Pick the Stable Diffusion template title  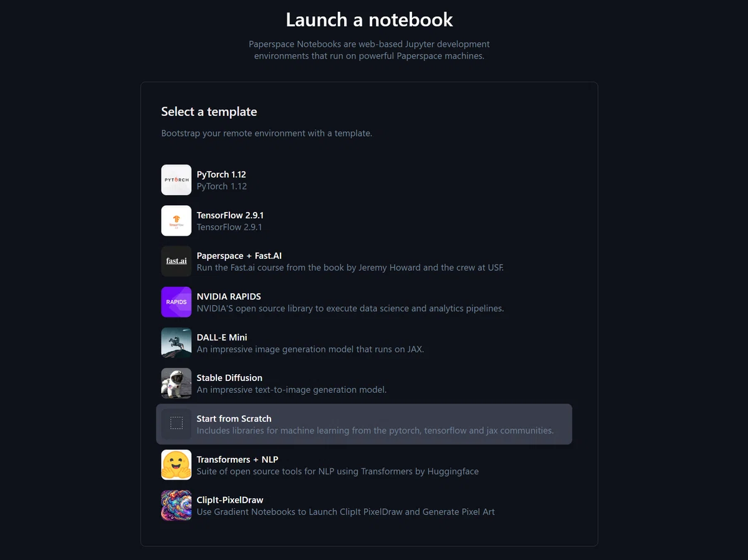(x=229, y=378)
